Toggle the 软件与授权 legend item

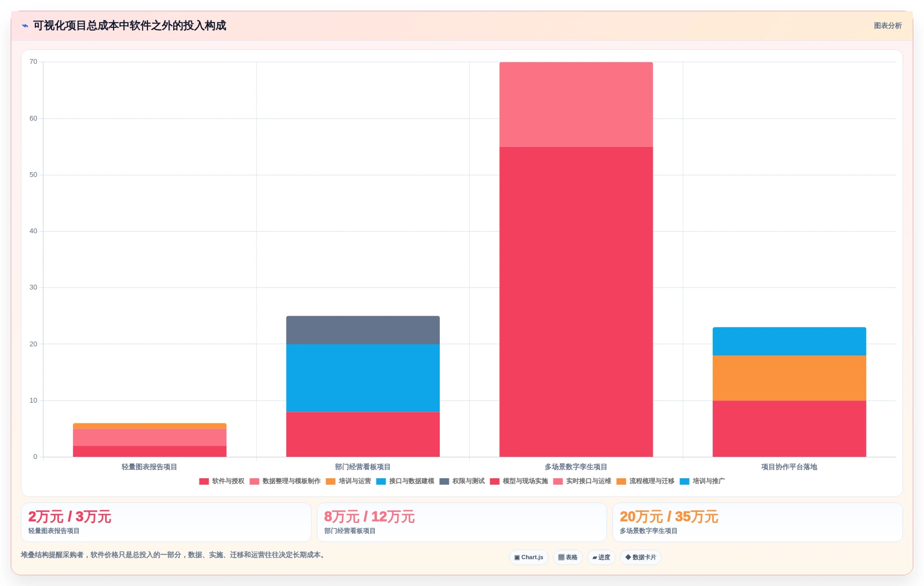point(221,481)
